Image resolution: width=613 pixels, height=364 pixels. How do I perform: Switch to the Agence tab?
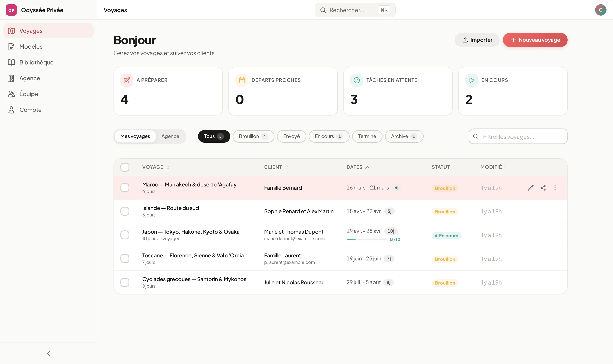[x=170, y=136]
